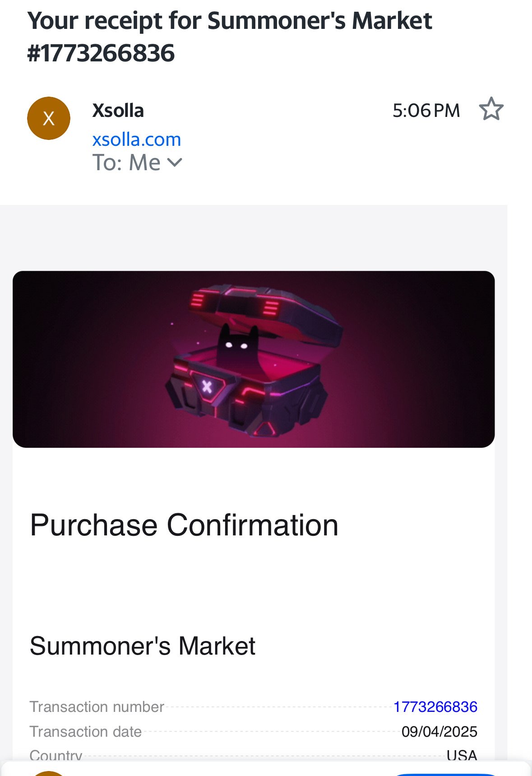The width and height of the screenshot is (532, 776).
Task: Tap the orange X sender avatar
Action: click(x=49, y=118)
